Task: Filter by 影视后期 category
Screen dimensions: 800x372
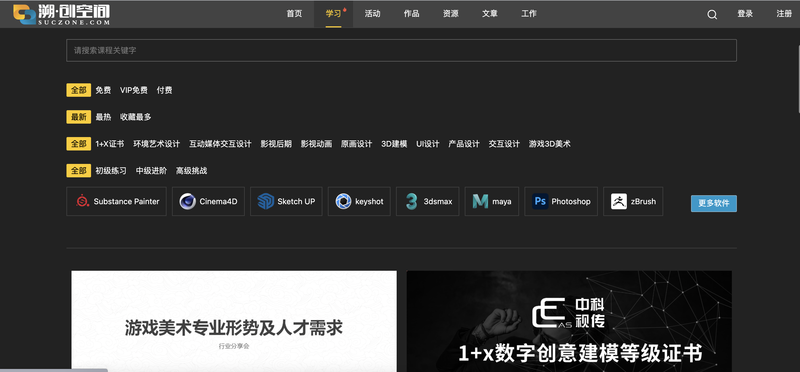Action: click(276, 144)
